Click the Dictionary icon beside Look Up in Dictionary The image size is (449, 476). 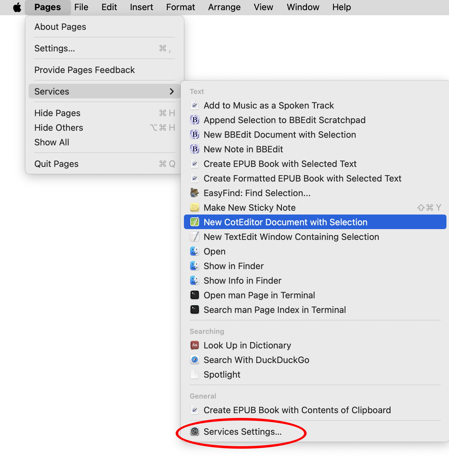tap(195, 345)
